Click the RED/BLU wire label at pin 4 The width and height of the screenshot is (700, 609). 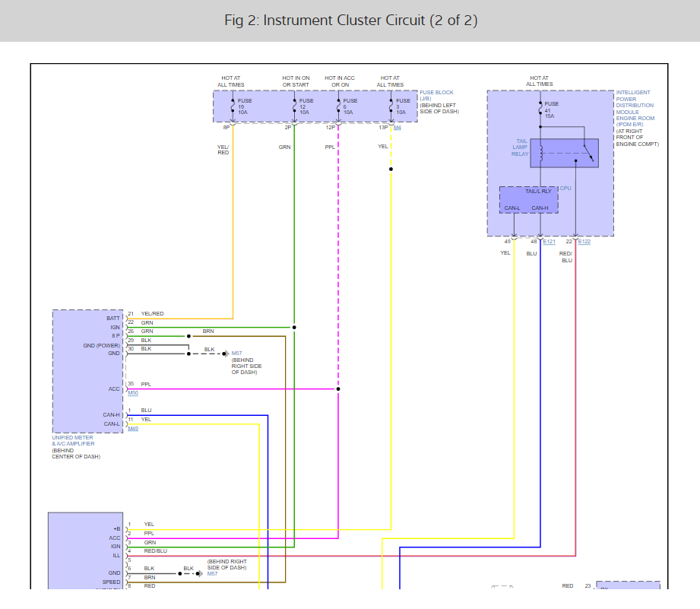[155, 551]
